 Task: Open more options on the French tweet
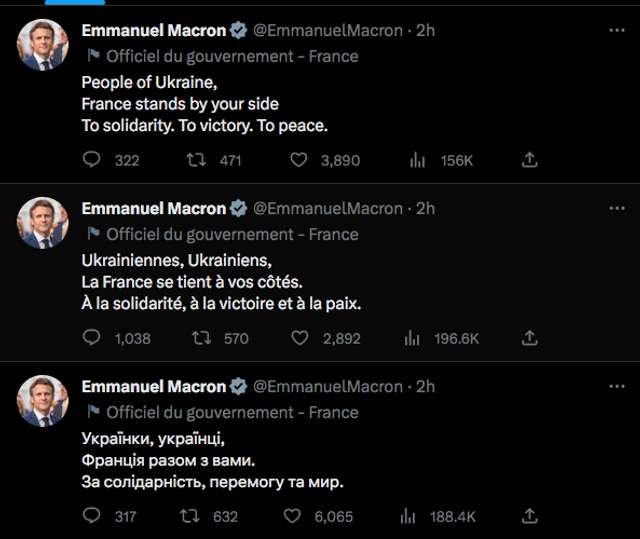click(x=613, y=209)
